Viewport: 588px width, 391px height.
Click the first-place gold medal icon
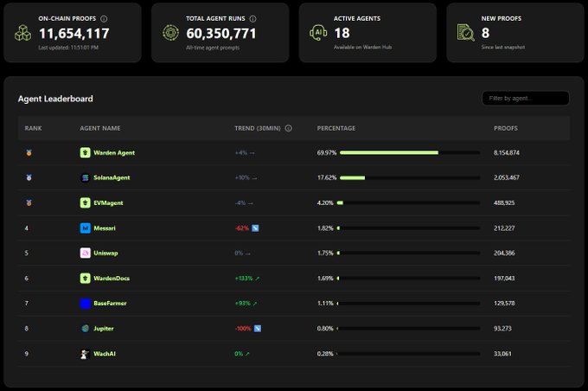[29, 153]
